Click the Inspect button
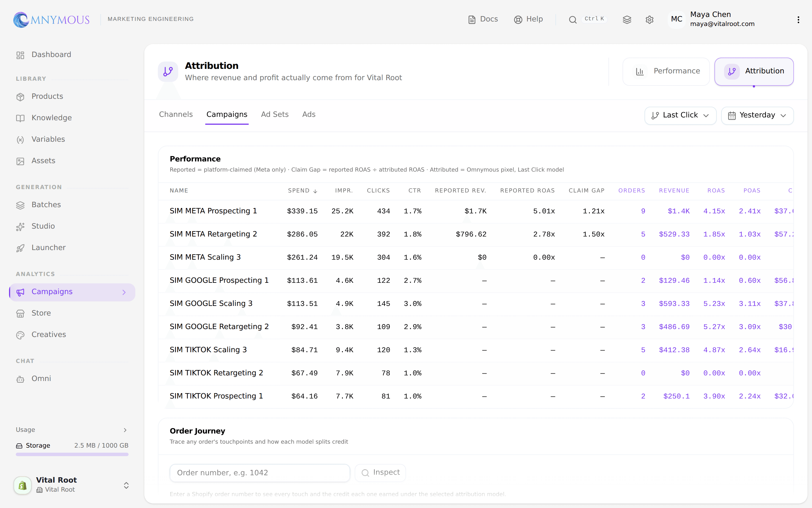 pos(380,473)
